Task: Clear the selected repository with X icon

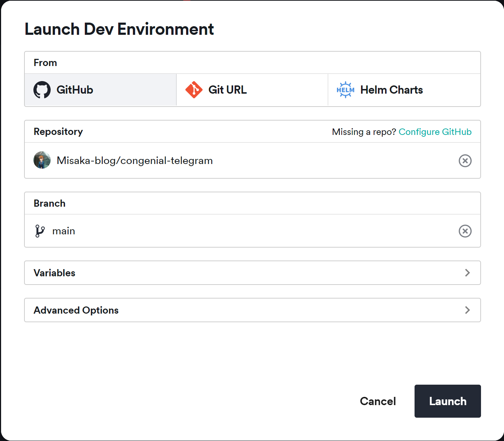Action: (x=465, y=161)
